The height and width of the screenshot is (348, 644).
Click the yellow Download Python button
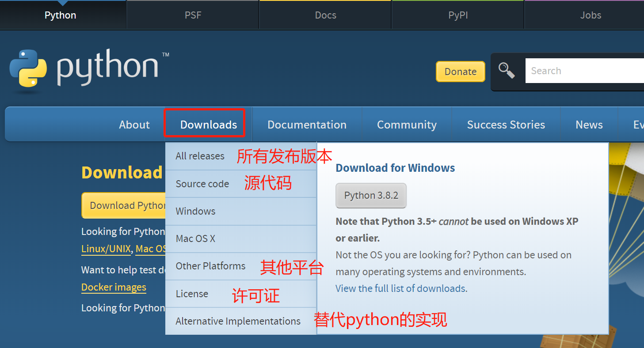click(x=123, y=205)
